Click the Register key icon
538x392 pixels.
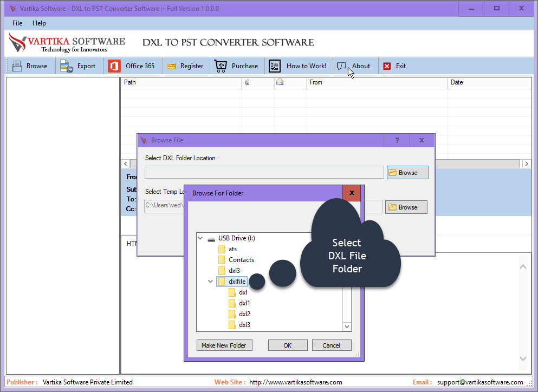171,66
